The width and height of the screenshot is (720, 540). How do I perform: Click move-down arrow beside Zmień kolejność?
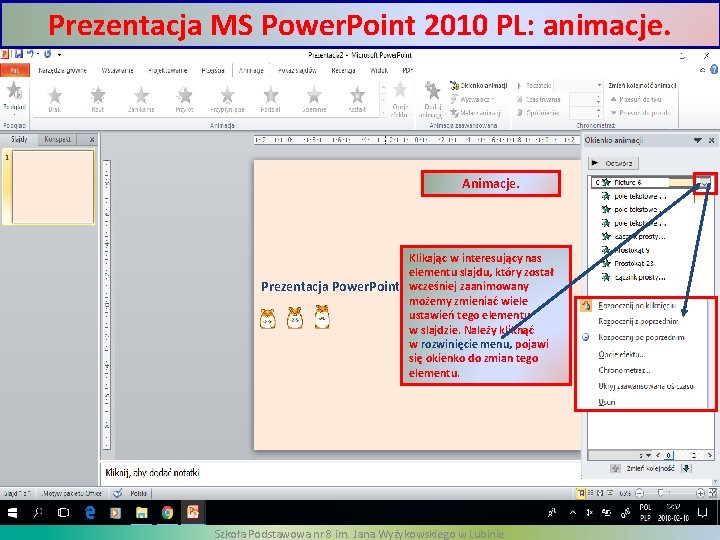pyautogui.click(x=686, y=468)
